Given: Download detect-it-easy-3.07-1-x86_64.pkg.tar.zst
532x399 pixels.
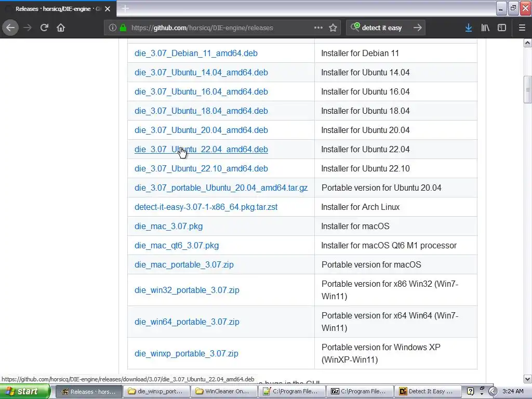Looking at the screenshot, I should point(206,207).
